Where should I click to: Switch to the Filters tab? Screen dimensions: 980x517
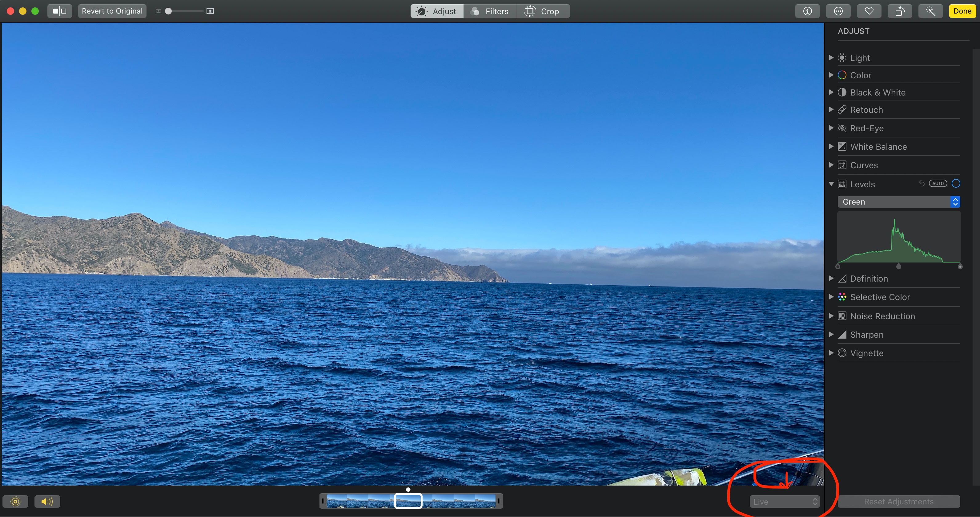(x=491, y=11)
